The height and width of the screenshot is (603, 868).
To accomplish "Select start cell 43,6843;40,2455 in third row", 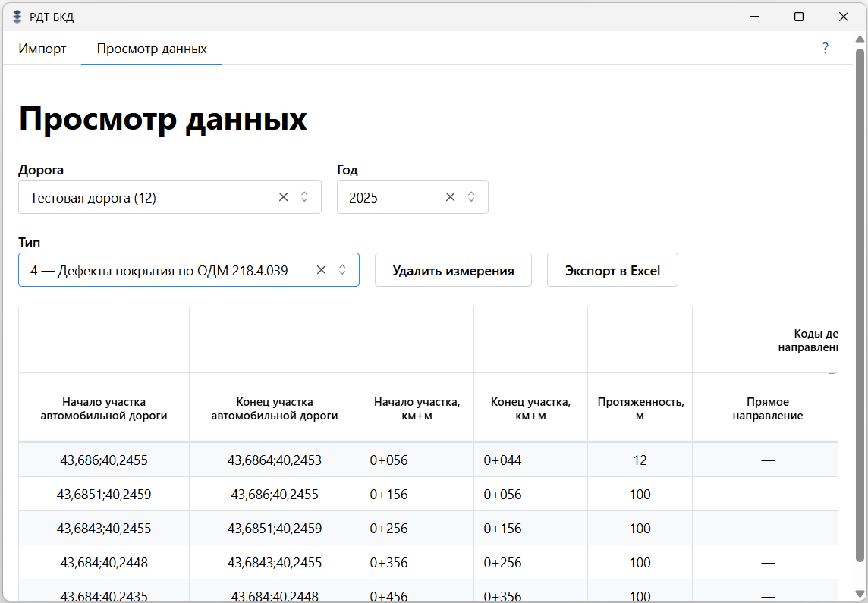I will click(104, 529).
